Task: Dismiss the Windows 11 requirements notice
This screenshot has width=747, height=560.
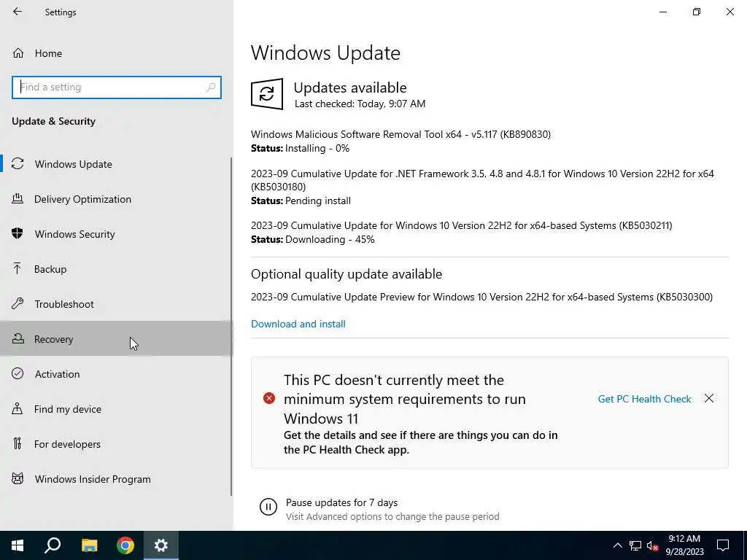Action: point(709,398)
